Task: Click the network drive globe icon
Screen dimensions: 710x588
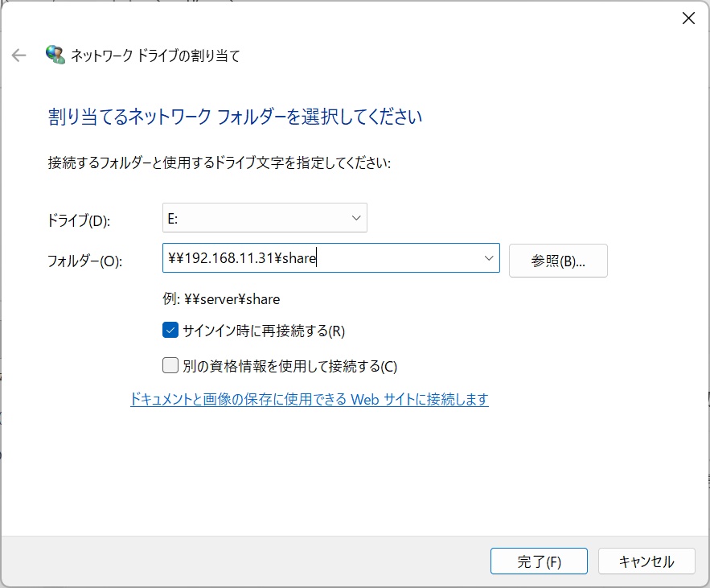Action: [x=55, y=56]
